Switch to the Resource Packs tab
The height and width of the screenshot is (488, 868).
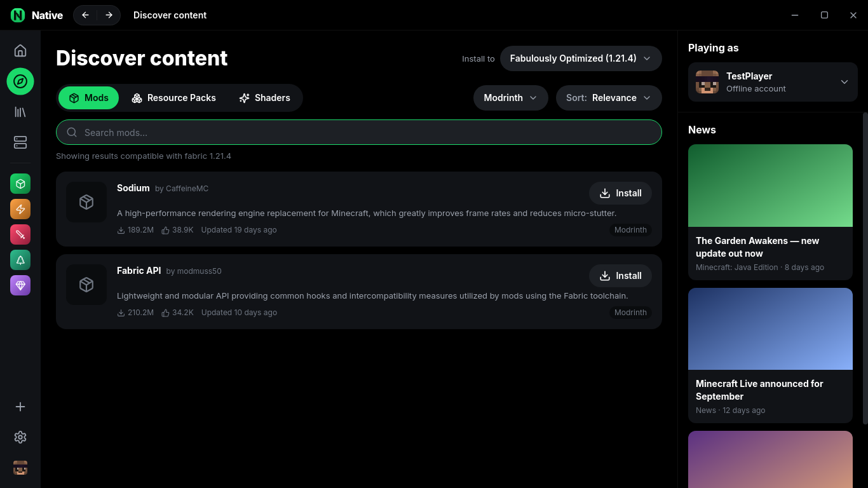click(x=173, y=98)
